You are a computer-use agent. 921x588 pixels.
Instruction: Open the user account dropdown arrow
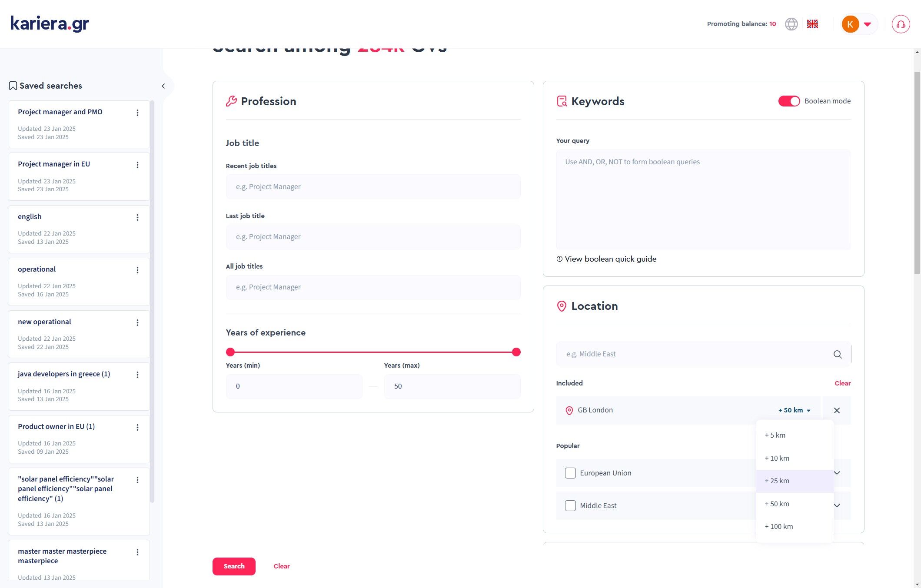[867, 24]
